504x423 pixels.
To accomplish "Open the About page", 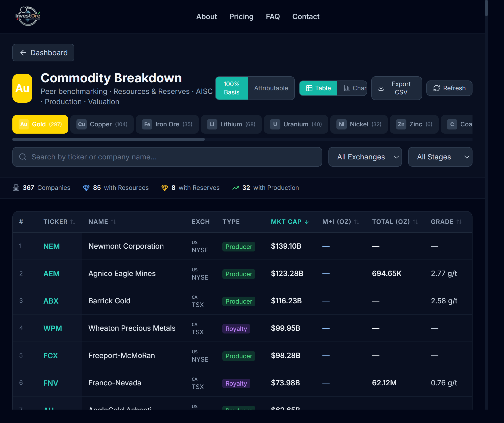I will pyautogui.click(x=207, y=17).
